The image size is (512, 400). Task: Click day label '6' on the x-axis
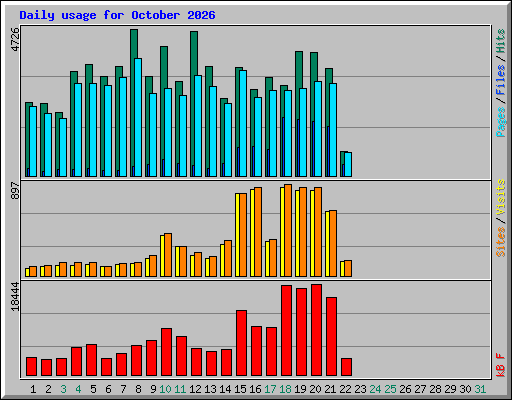[108, 389]
